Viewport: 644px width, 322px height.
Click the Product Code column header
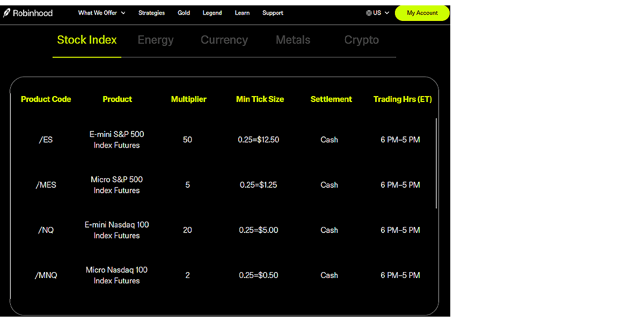pos(46,99)
